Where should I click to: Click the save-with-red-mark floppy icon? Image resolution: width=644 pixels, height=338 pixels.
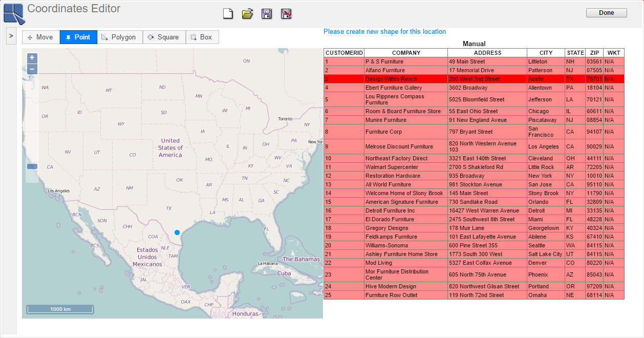coord(286,14)
